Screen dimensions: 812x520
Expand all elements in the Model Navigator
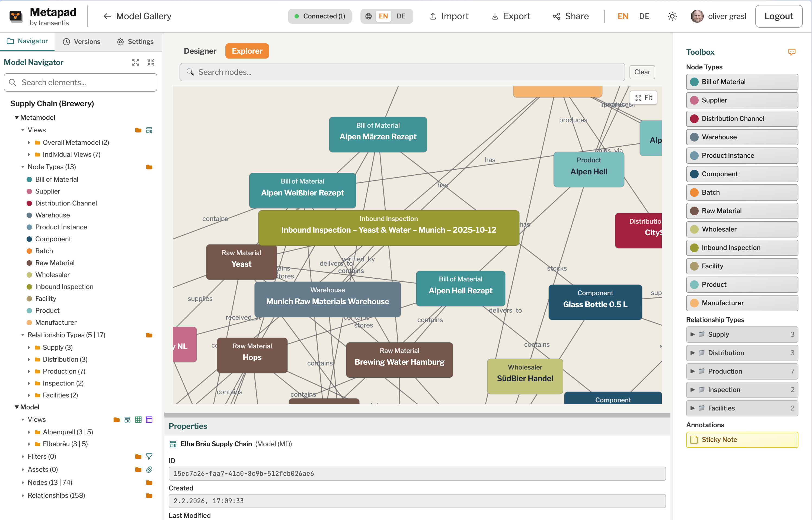click(x=135, y=62)
